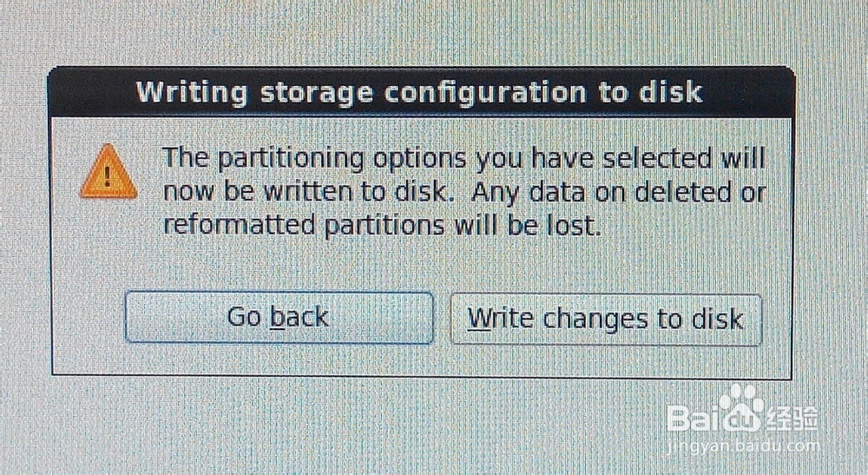
Task: Click the line "reformatted partitions will be lost"
Action: (x=382, y=226)
